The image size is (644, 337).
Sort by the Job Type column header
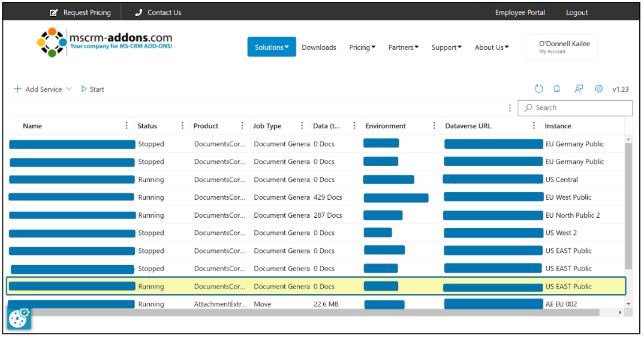(x=267, y=126)
